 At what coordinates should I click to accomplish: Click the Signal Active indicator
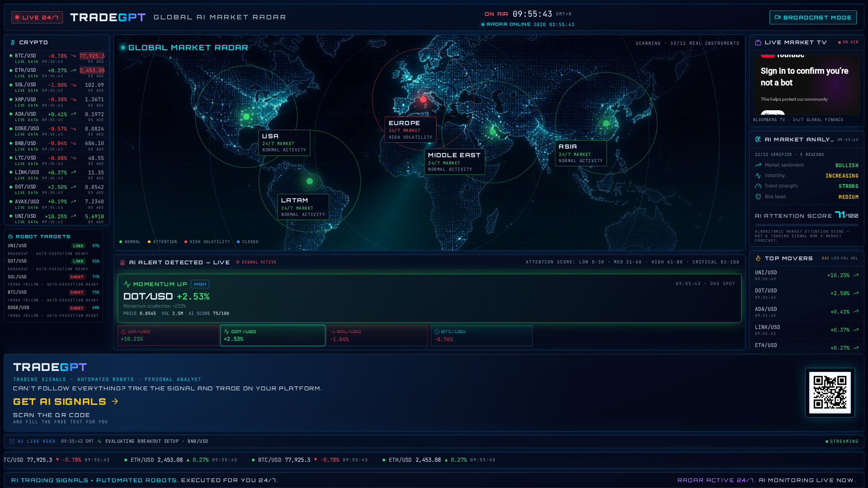point(256,262)
